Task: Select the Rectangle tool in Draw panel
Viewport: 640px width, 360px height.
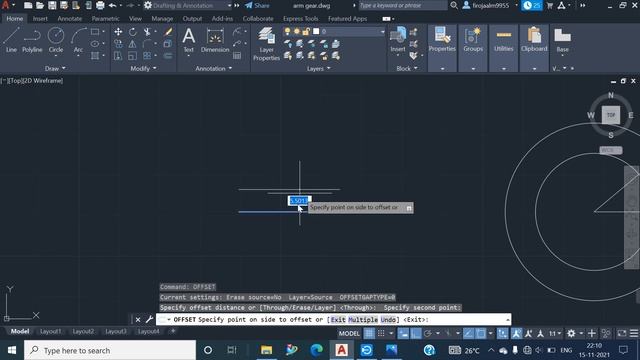Action: coord(95,32)
